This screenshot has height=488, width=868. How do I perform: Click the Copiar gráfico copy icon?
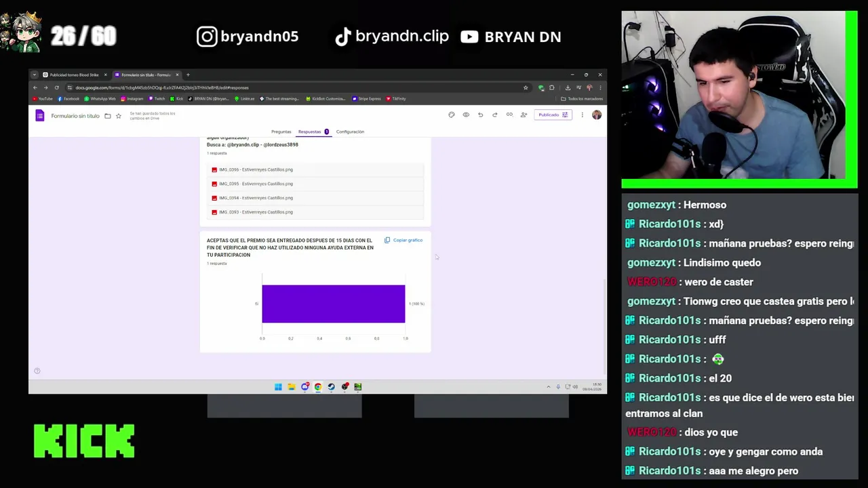click(387, 240)
